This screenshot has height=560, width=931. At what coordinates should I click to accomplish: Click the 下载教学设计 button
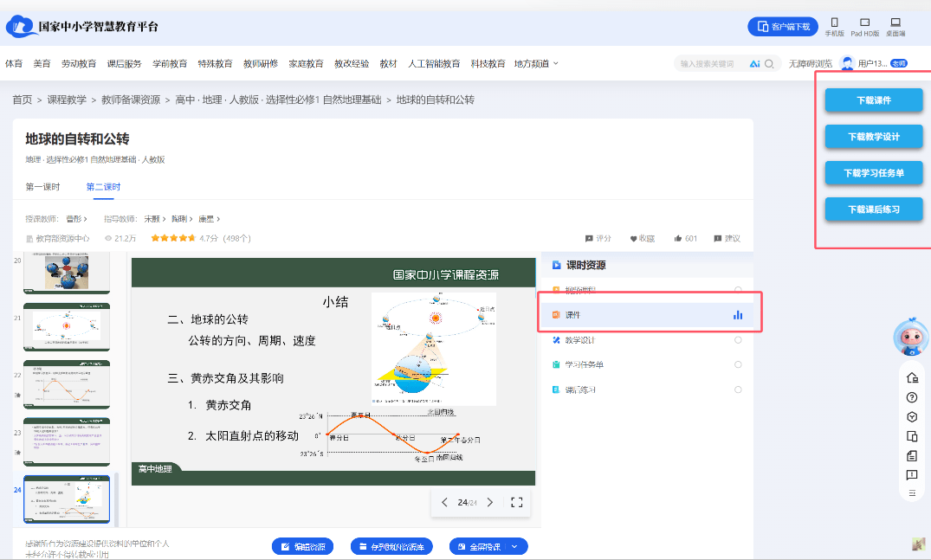point(873,136)
